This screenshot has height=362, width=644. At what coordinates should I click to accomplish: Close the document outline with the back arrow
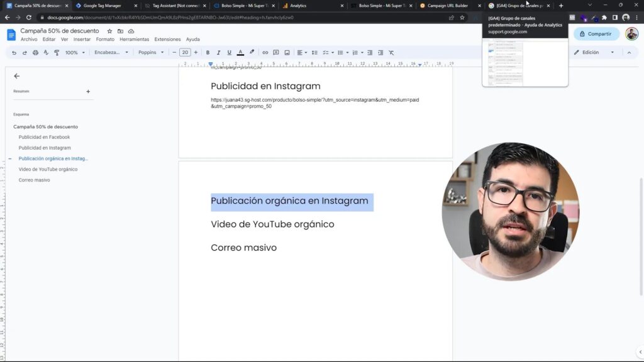17,76
